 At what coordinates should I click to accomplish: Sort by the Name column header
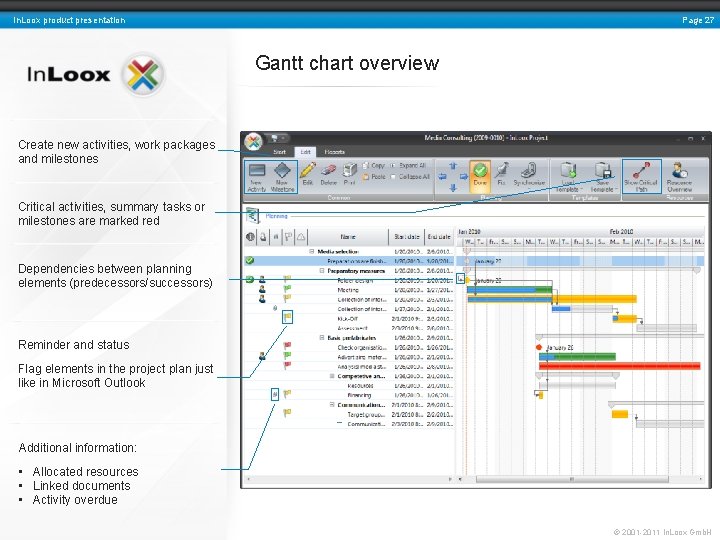pyautogui.click(x=348, y=237)
